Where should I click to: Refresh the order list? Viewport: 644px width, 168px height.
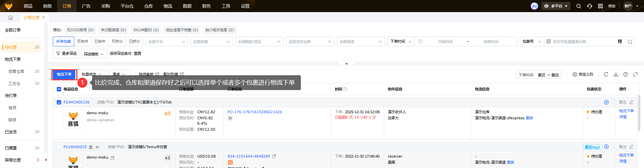click(606, 74)
